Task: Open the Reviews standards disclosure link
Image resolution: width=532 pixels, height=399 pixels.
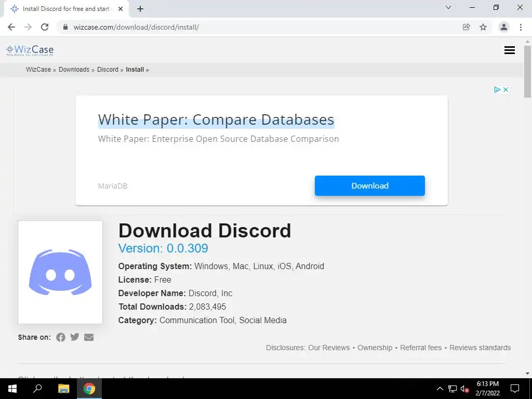Action: pyautogui.click(x=480, y=348)
